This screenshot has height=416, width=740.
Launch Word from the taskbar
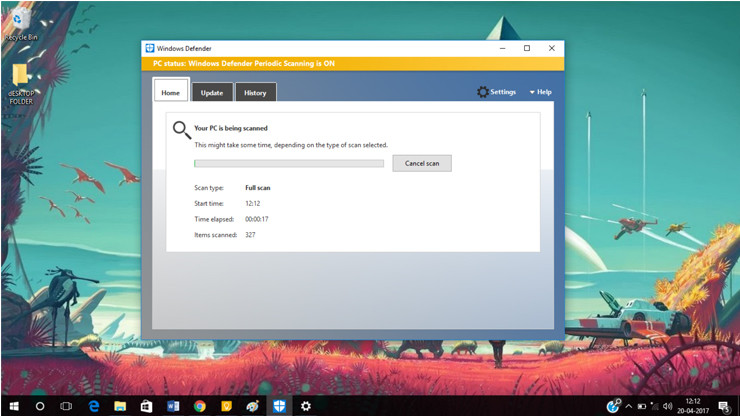pyautogui.click(x=173, y=406)
